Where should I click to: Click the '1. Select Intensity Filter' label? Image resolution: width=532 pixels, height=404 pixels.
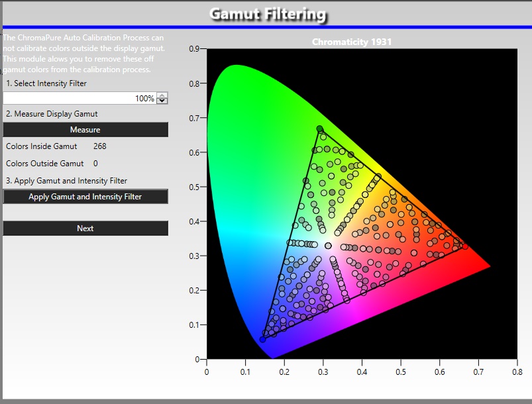point(46,83)
